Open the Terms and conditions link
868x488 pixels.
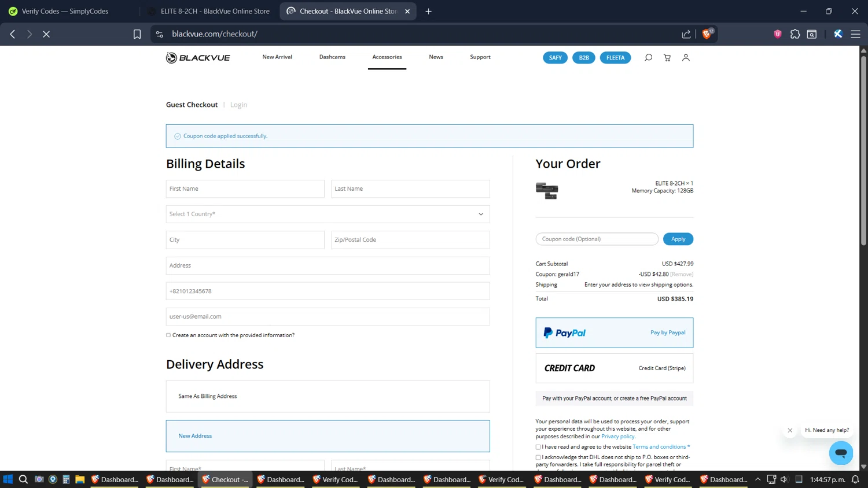point(659,447)
